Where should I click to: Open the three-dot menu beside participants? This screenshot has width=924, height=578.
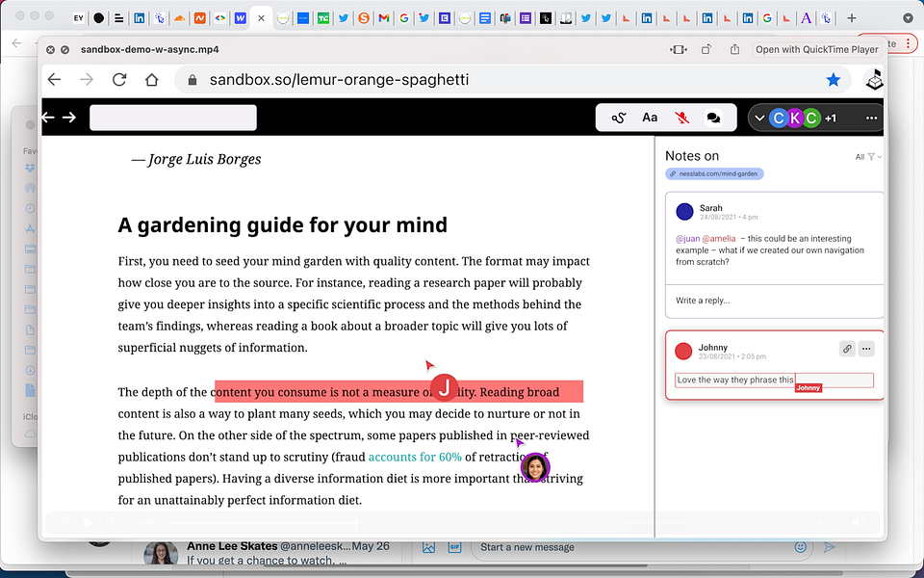[x=871, y=118]
